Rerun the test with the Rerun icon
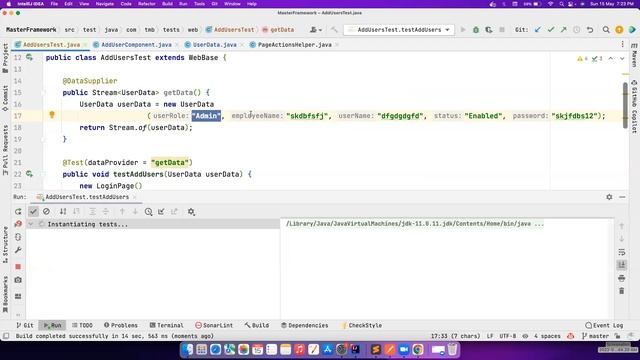640x360 pixels. [x=18, y=211]
